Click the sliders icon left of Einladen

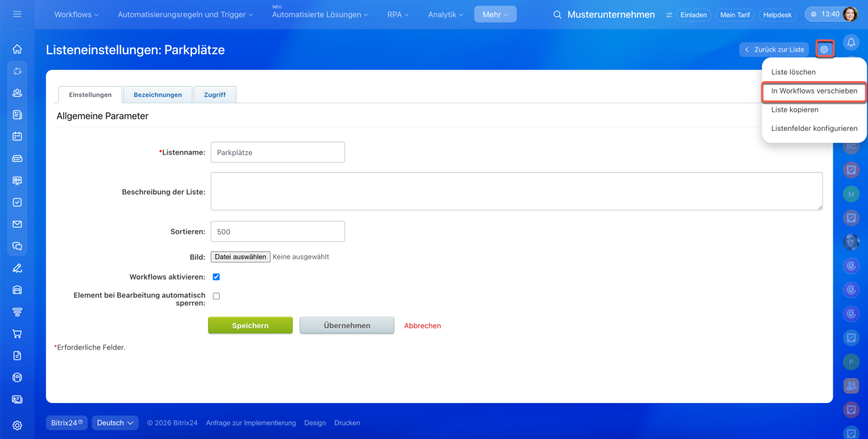click(x=669, y=15)
